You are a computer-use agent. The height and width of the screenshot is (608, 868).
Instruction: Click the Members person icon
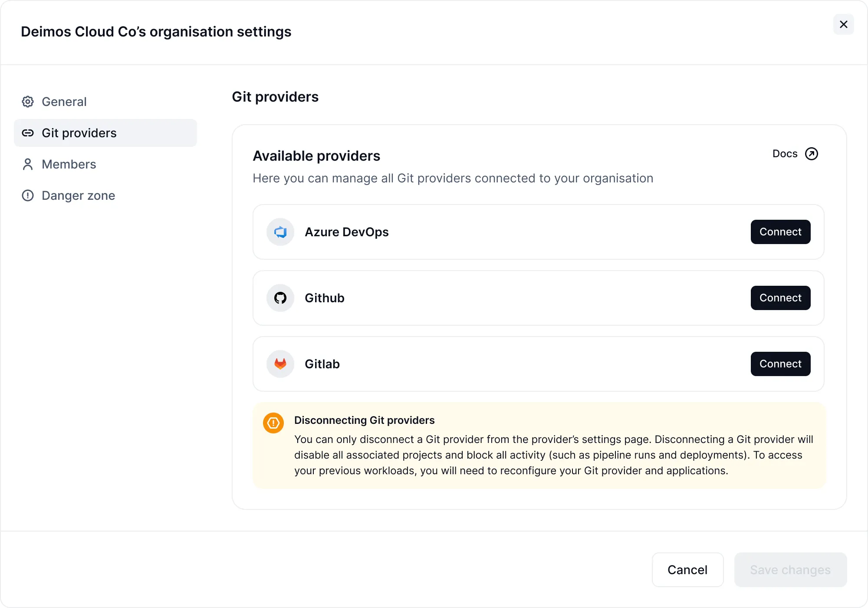(x=28, y=164)
